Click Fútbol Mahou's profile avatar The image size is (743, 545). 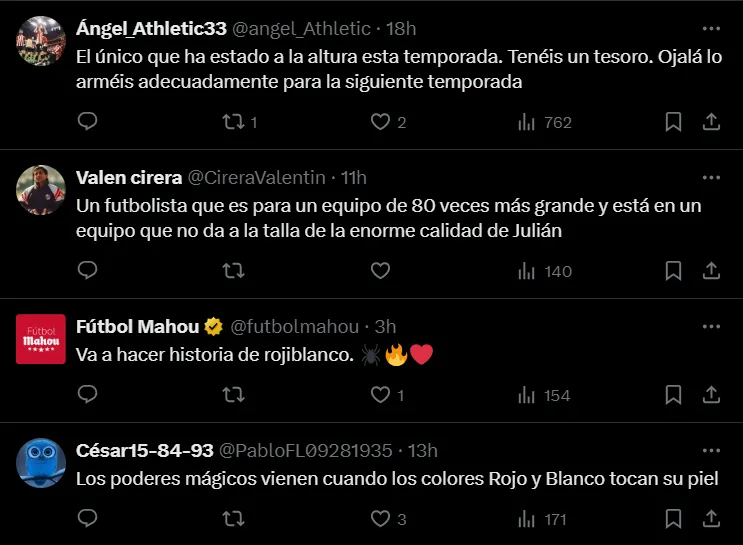tap(42, 338)
